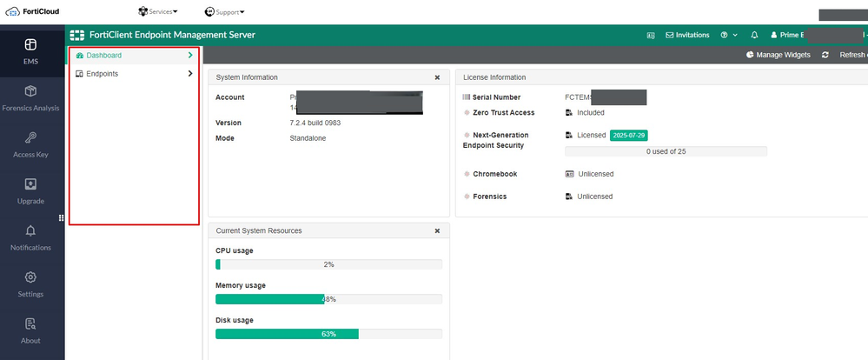Open Notifications in the left sidebar

pyautogui.click(x=31, y=237)
